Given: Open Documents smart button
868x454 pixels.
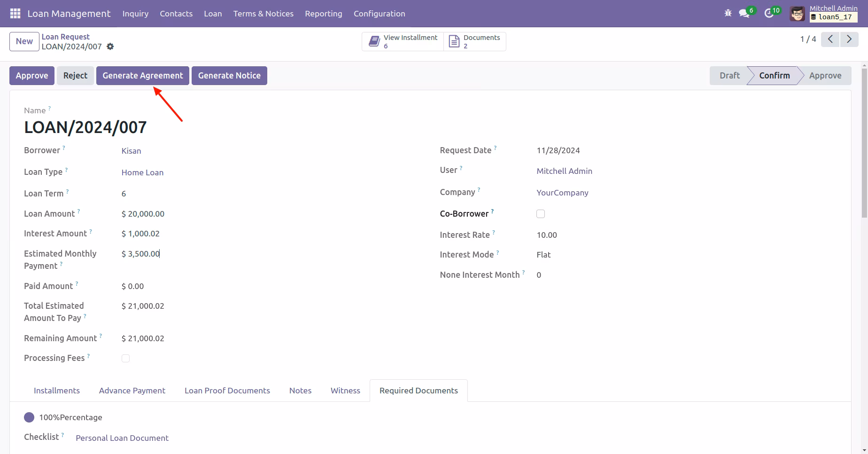Looking at the screenshot, I should 475,41.
